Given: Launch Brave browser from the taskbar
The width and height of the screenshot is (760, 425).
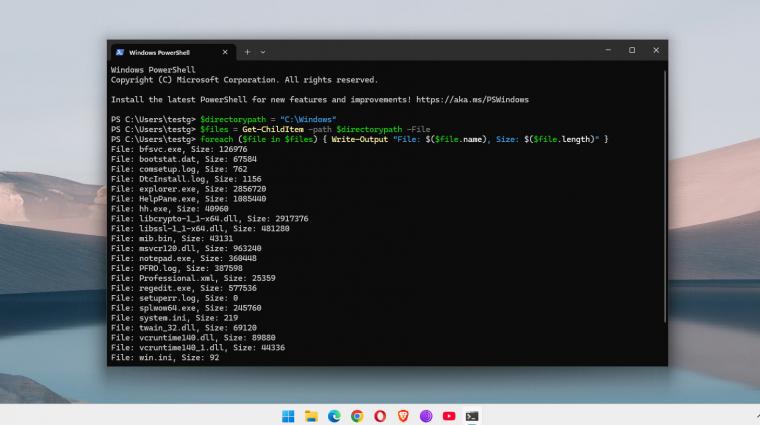Looking at the screenshot, I should coord(403,416).
